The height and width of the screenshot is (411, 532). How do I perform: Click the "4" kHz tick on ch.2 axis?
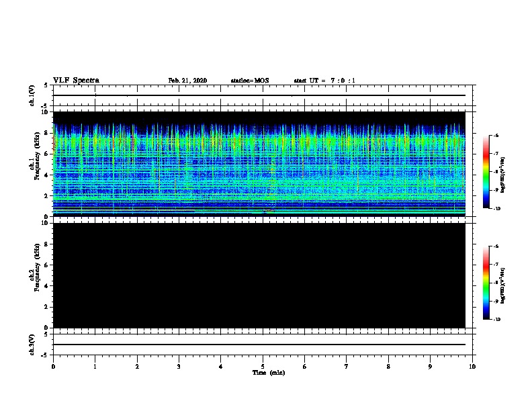(x=46, y=286)
